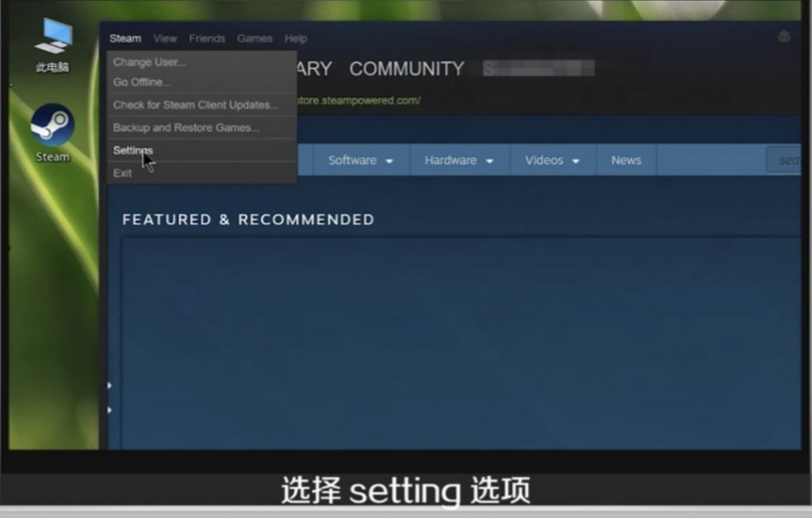Open the Steam menu in menu bar

pos(125,39)
